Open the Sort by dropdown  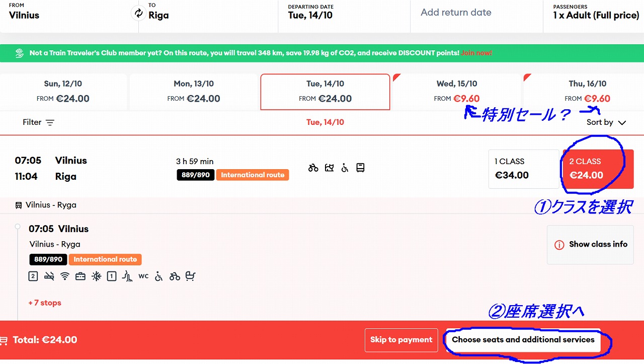[x=606, y=122]
